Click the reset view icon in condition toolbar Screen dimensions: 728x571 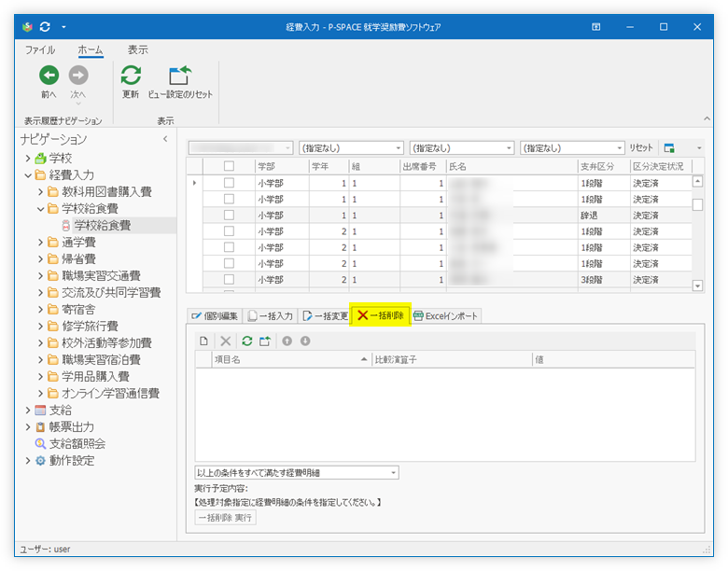pos(265,341)
